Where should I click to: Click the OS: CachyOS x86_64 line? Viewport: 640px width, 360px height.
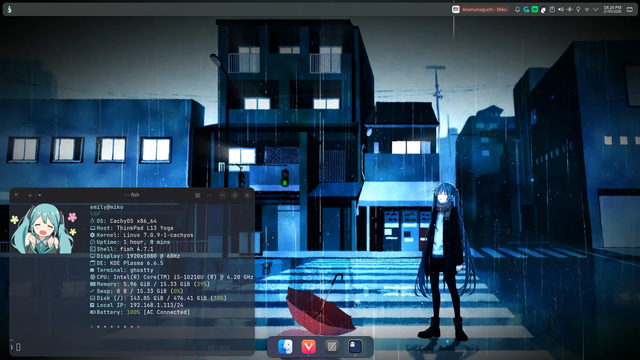coord(123,221)
